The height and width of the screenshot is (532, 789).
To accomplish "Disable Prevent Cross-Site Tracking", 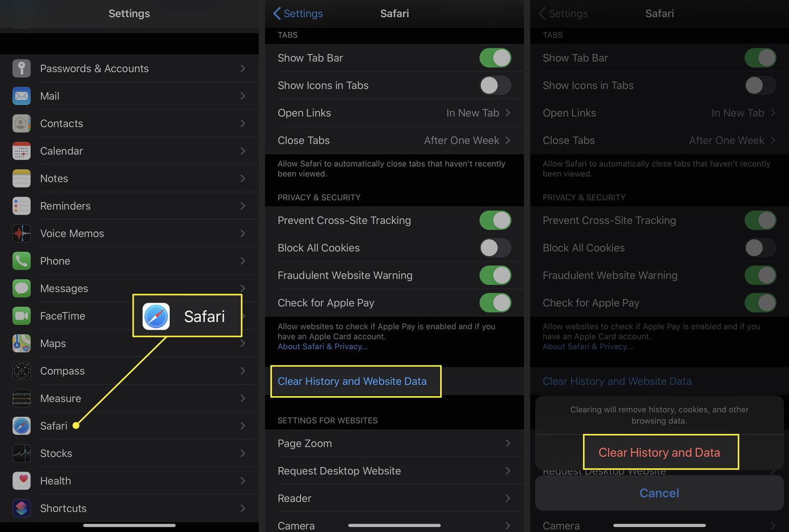I will (494, 220).
